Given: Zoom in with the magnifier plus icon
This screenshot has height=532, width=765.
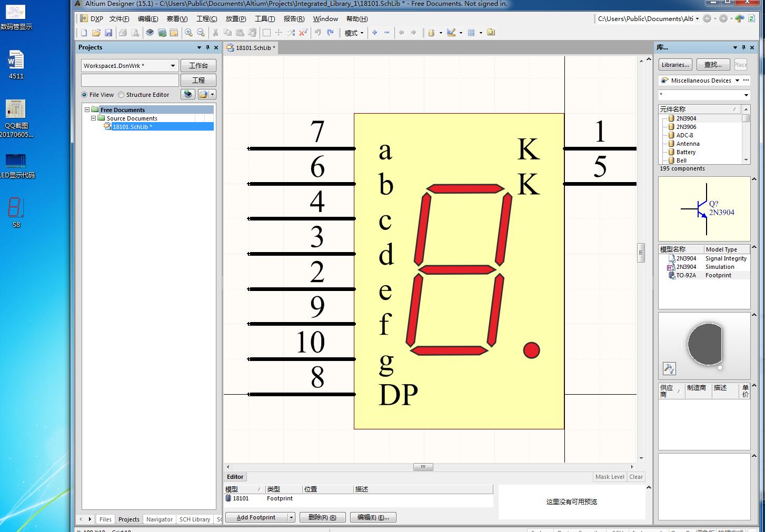Looking at the screenshot, I should click(188, 33).
